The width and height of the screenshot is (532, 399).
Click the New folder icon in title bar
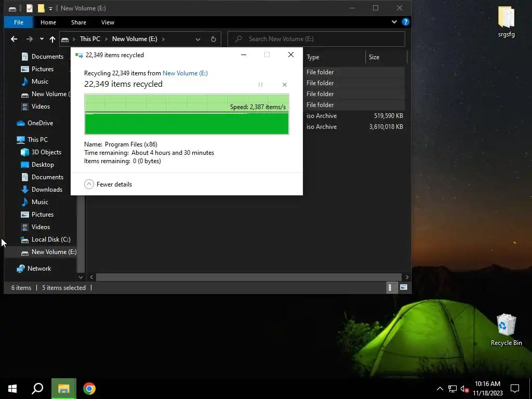pyautogui.click(x=41, y=8)
